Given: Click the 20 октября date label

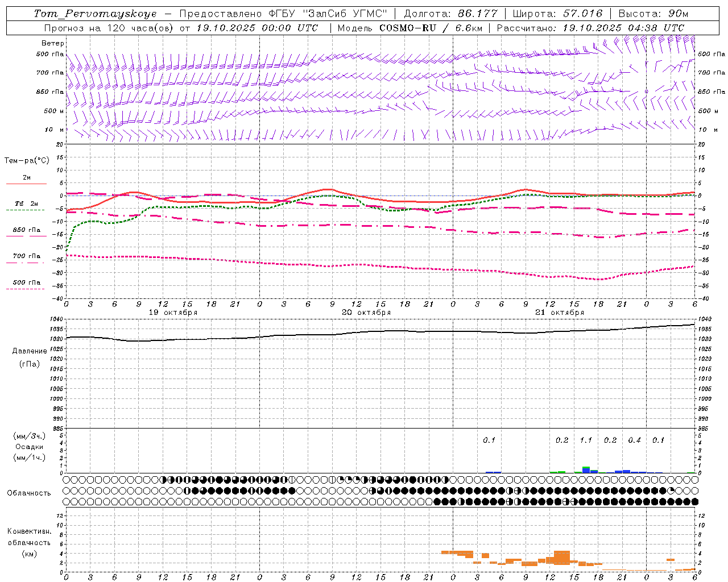Looking at the screenshot, I should pyautogui.click(x=366, y=313).
